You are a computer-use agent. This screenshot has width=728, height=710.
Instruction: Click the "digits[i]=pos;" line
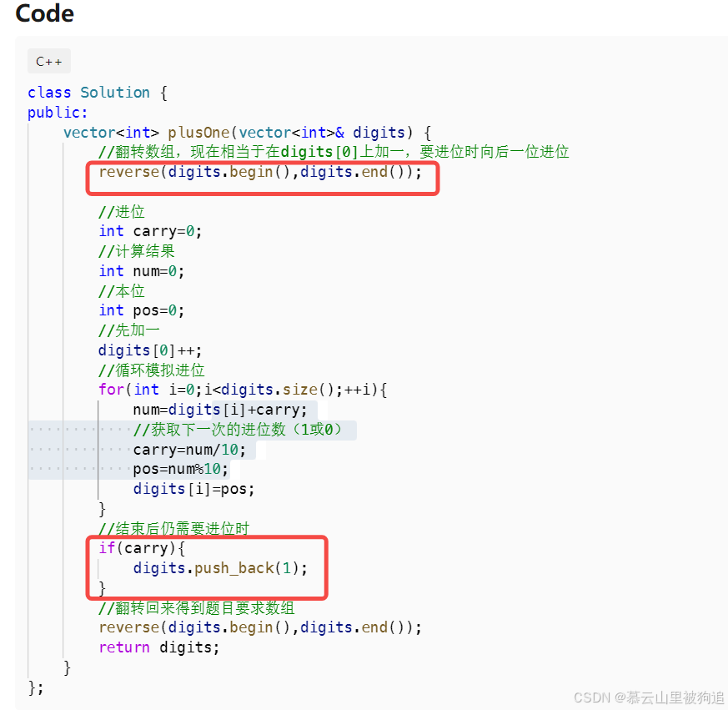(x=194, y=489)
